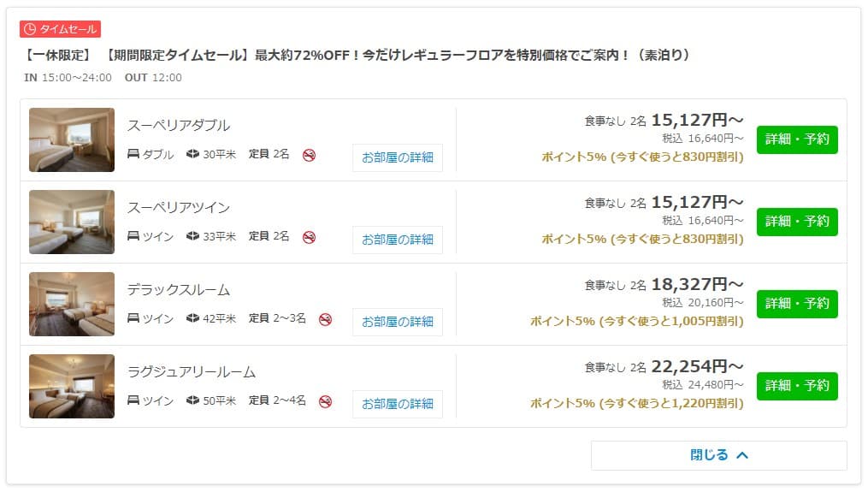Click the no-smoking icon for ラグジュアリールーム
This screenshot has height=492, width=868.
coord(326,401)
